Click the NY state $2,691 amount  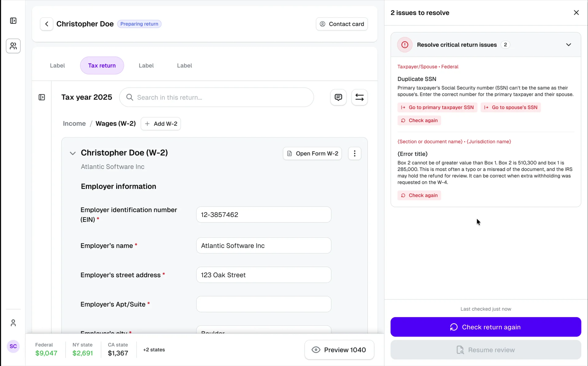pyautogui.click(x=83, y=353)
